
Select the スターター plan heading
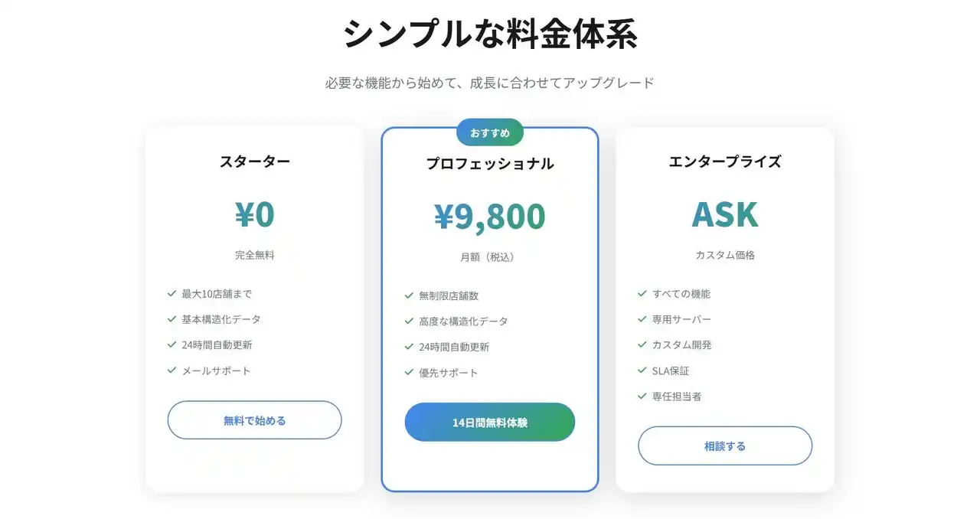click(254, 162)
